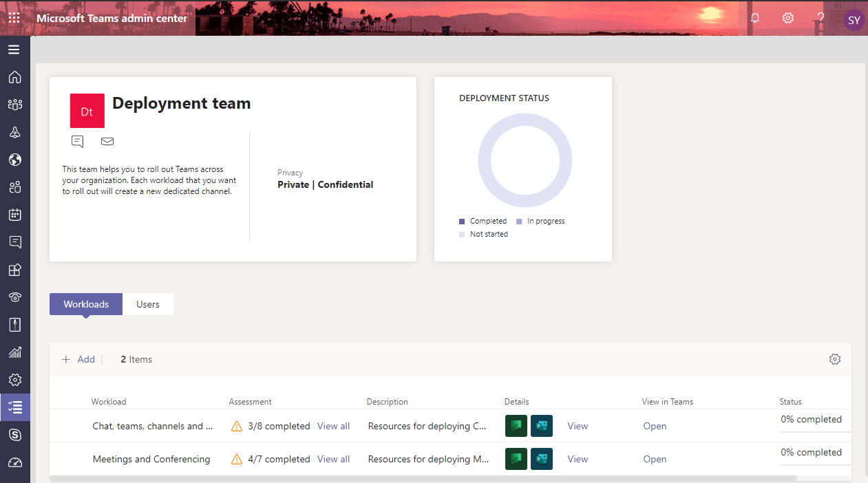The image size is (868, 483).
Task: Open SY account profile avatar
Action: point(854,20)
